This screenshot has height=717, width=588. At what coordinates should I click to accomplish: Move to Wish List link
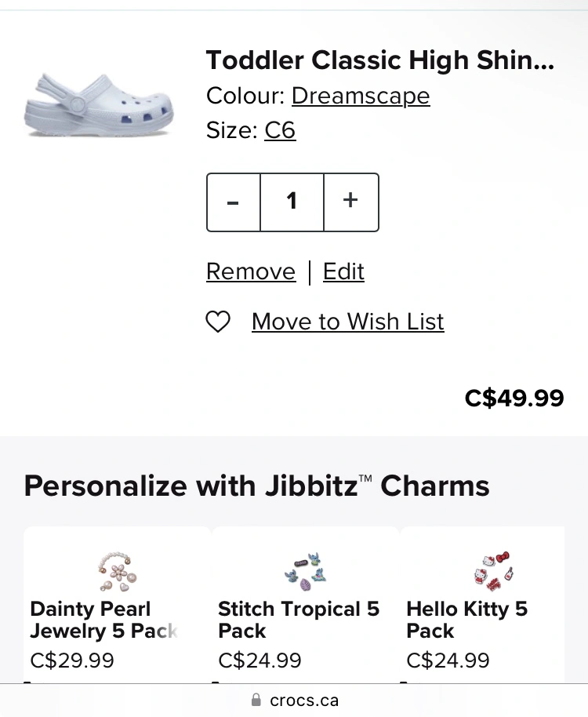(x=347, y=322)
